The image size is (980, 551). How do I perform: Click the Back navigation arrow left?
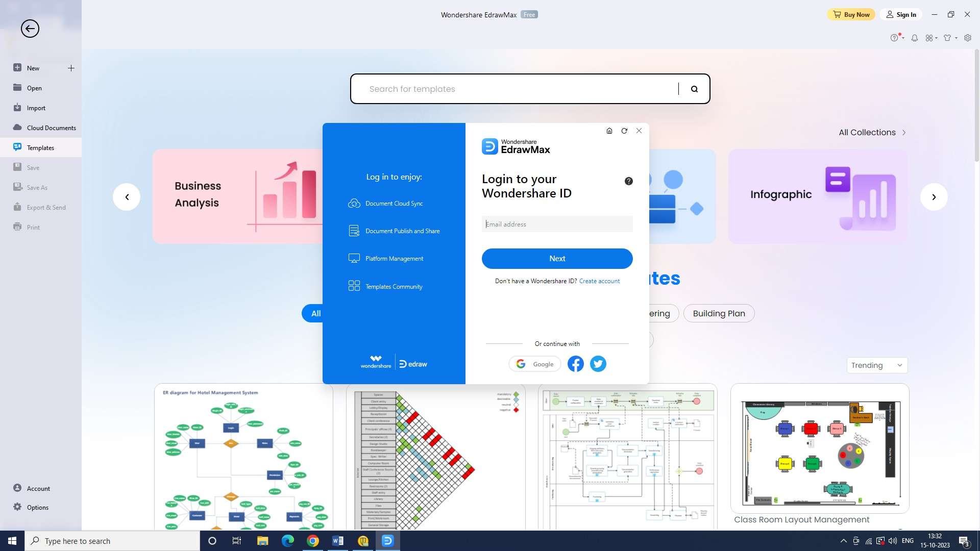(30, 28)
